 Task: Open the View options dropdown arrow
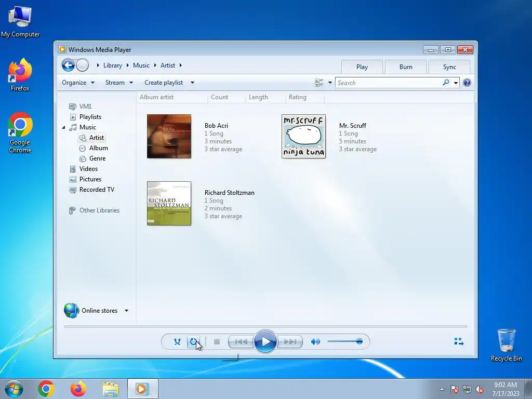click(x=330, y=83)
